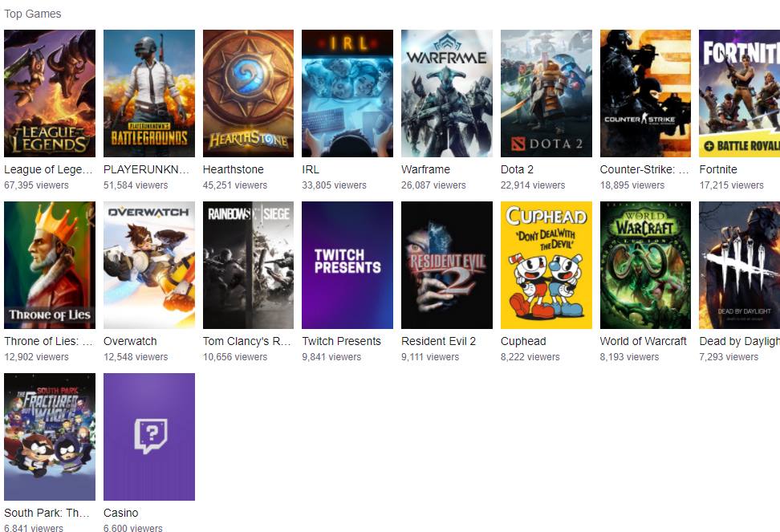Open the Hearthstone cover thumbnail

[248, 93]
